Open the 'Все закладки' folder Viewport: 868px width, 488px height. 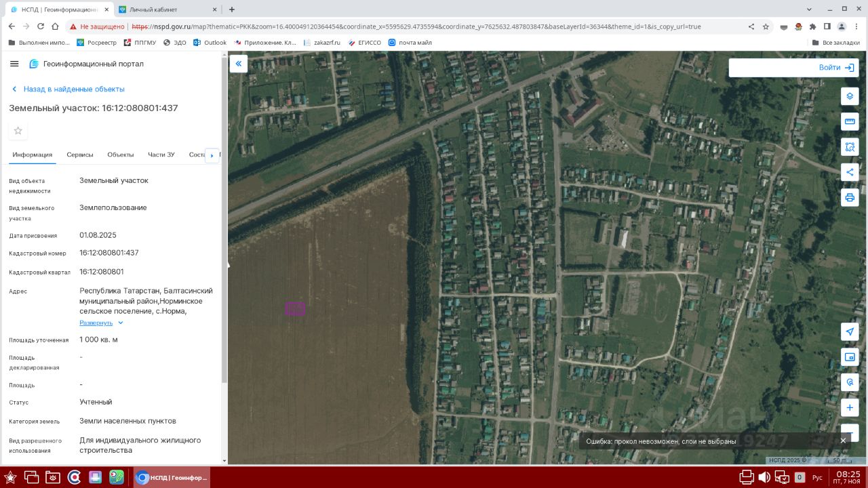click(836, 43)
